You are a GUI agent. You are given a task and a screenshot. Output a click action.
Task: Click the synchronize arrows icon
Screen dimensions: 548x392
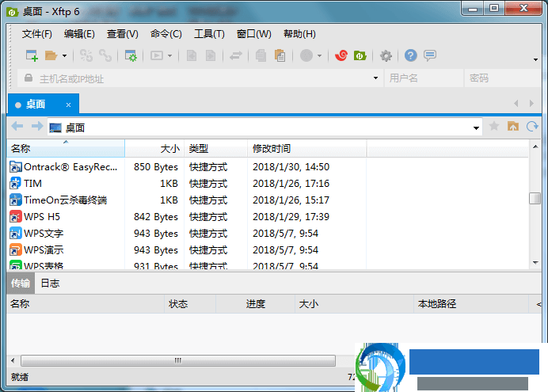coord(236,55)
